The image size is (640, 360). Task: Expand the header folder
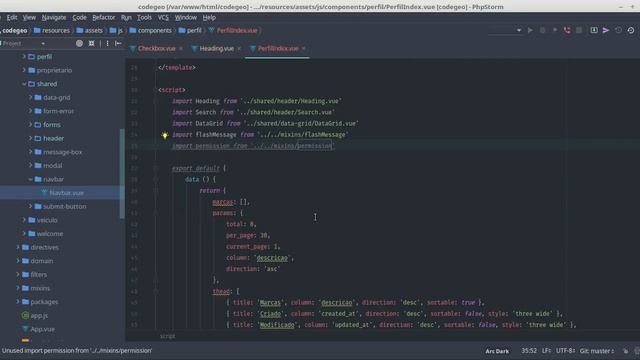(30, 138)
